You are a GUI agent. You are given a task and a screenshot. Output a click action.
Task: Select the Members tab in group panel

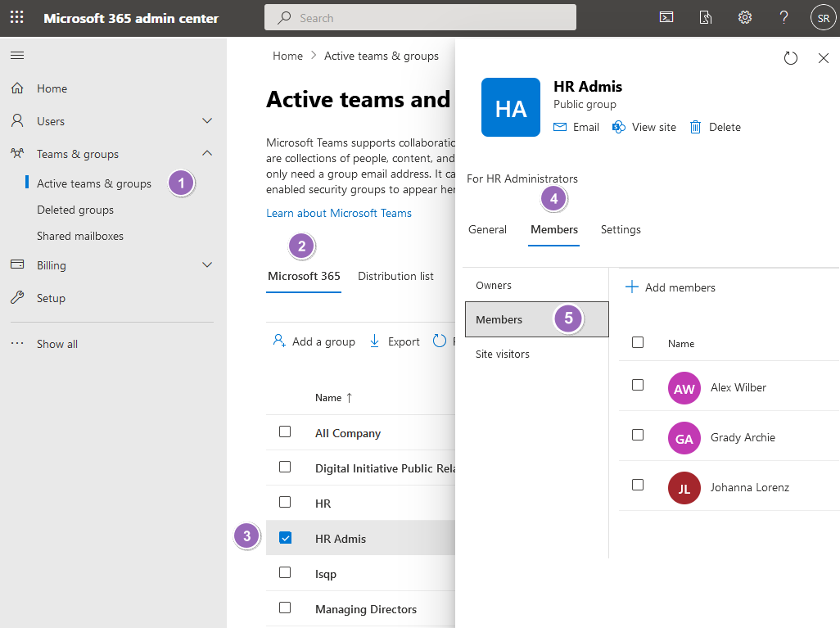point(554,229)
